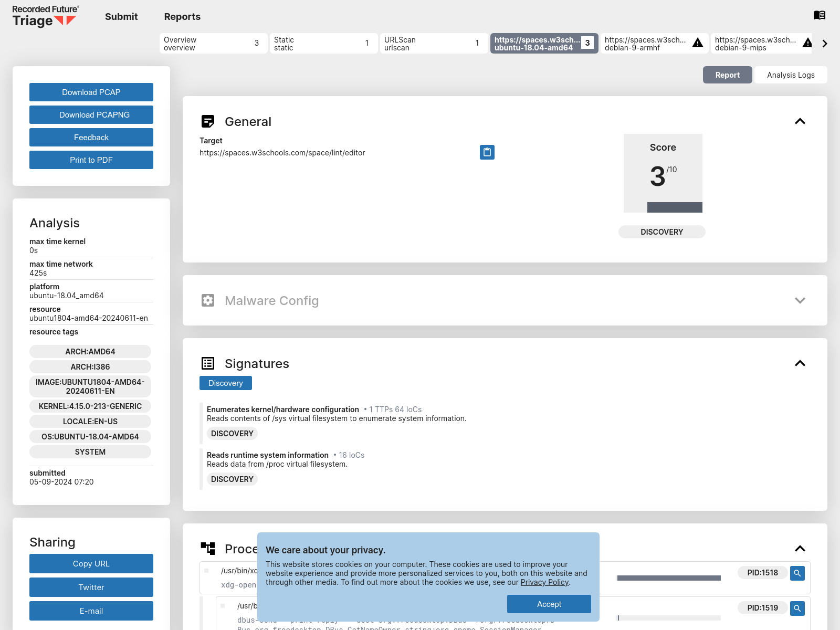The width and height of the screenshot is (840, 630).
Task: Click the submitted date 05-09-2024 07:20
Action: [x=61, y=482]
